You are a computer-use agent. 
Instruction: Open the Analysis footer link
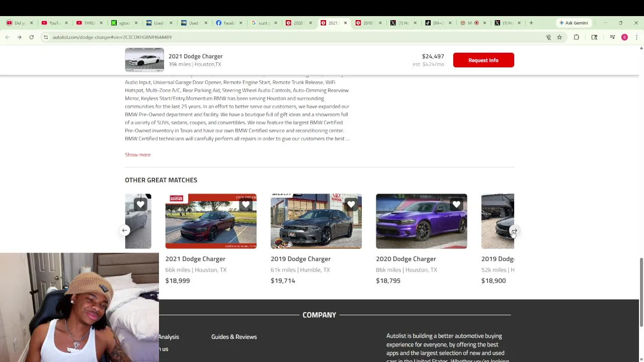[169, 337]
